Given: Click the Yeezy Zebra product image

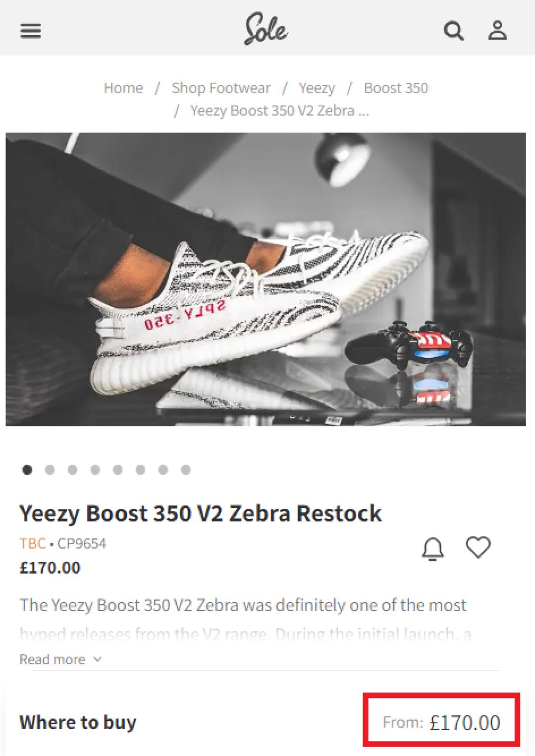Looking at the screenshot, I should point(266,279).
